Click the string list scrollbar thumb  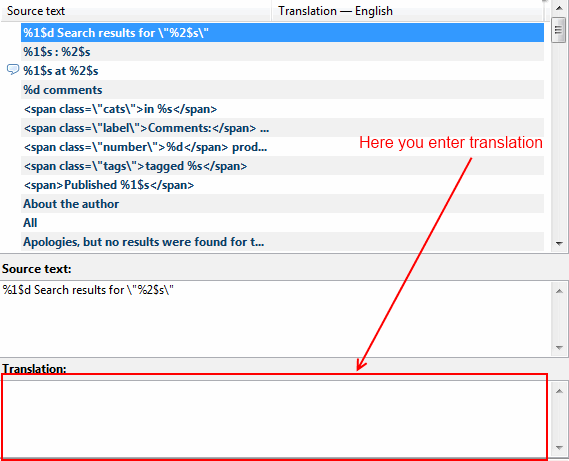coord(559,30)
